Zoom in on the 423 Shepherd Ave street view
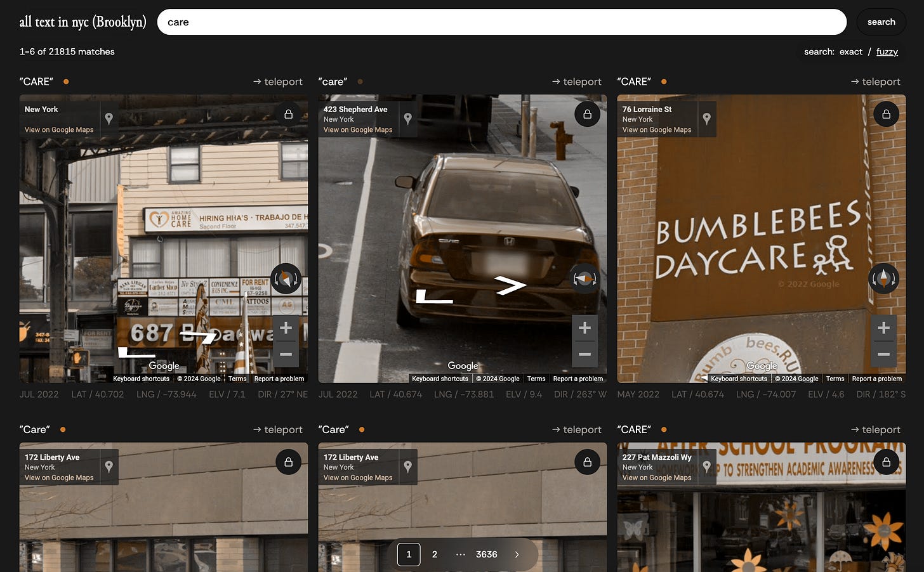The image size is (924, 572). click(585, 328)
